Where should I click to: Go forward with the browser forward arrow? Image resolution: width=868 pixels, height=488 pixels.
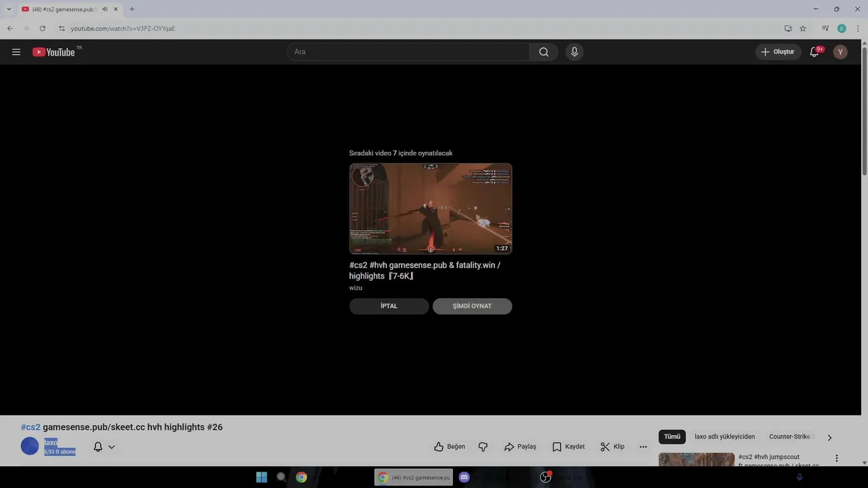[x=26, y=28]
